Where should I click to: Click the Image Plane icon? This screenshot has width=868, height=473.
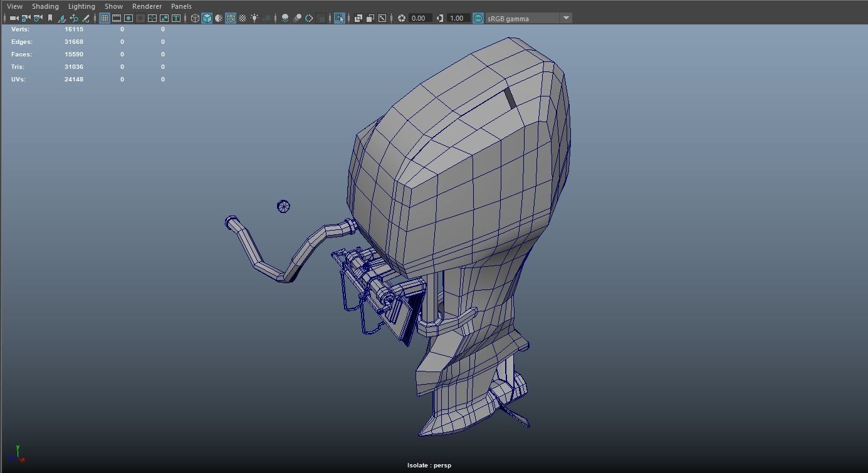pos(62,18)
